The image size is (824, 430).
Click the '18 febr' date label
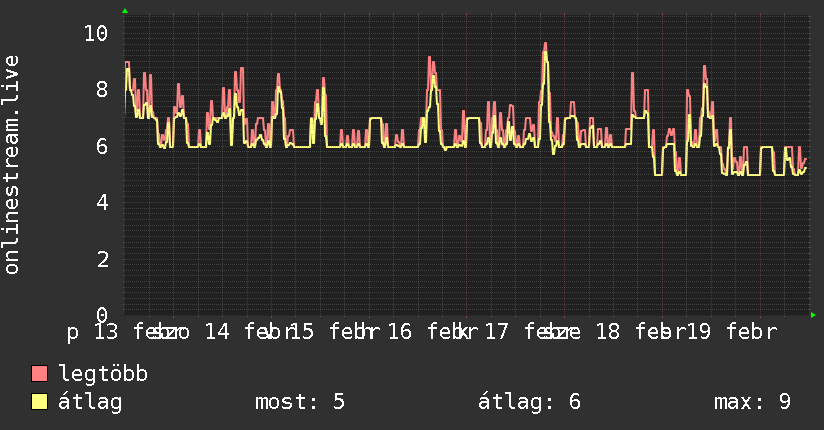click(641, 332)
